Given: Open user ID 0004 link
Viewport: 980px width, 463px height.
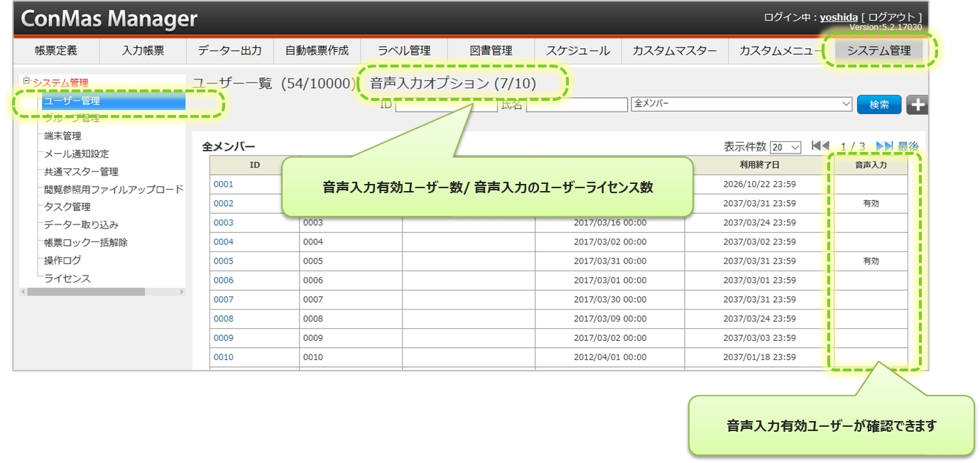Looking at the screenshot, I should [223, 241].
